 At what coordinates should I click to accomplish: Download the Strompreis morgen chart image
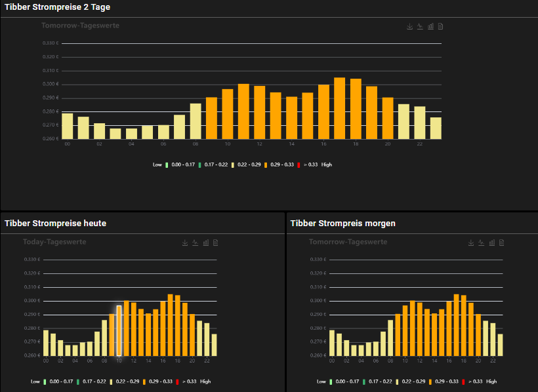[x=471, y=243]
